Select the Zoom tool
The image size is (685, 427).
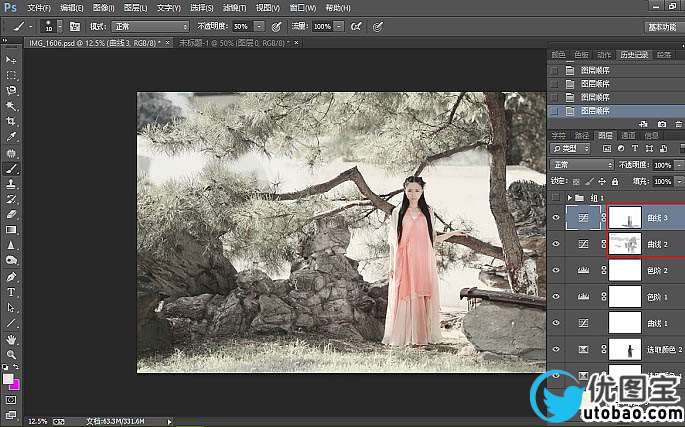point(11,354)
